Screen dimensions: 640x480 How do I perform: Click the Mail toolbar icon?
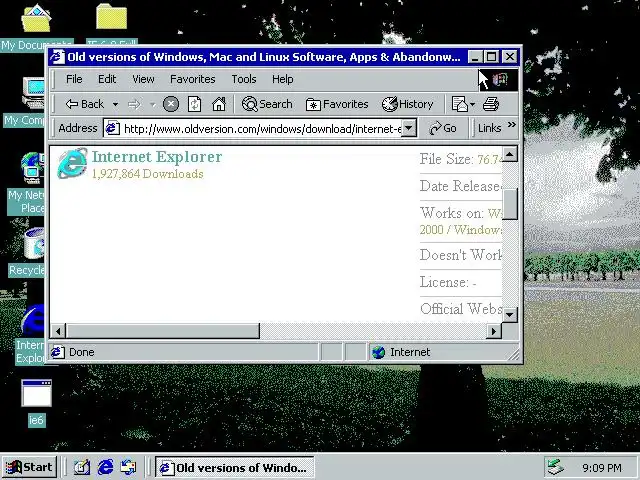(x=459, y=104)
